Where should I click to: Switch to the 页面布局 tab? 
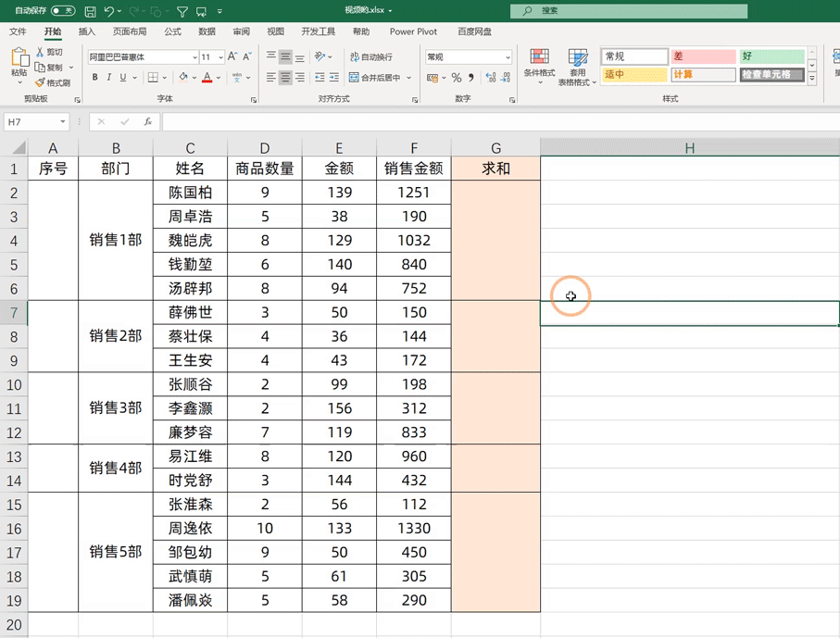(x=130, y=31)
